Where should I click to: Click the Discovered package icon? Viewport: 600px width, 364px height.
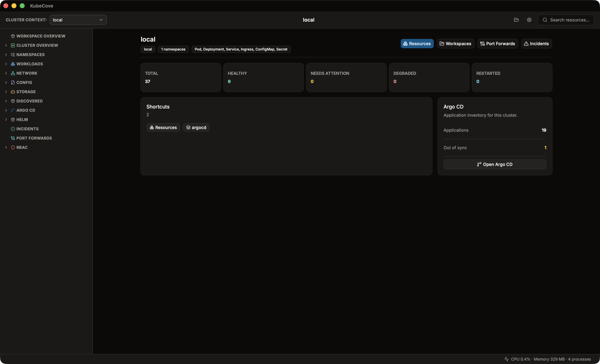point(13,101)
